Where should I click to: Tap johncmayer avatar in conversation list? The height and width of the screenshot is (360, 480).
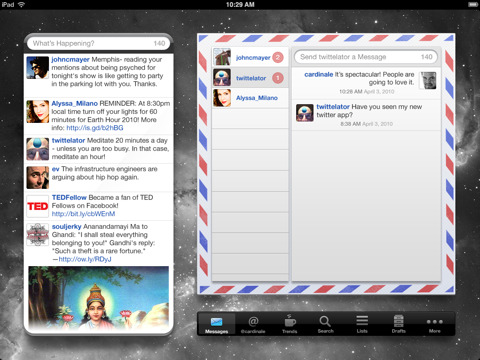(222, 57)
